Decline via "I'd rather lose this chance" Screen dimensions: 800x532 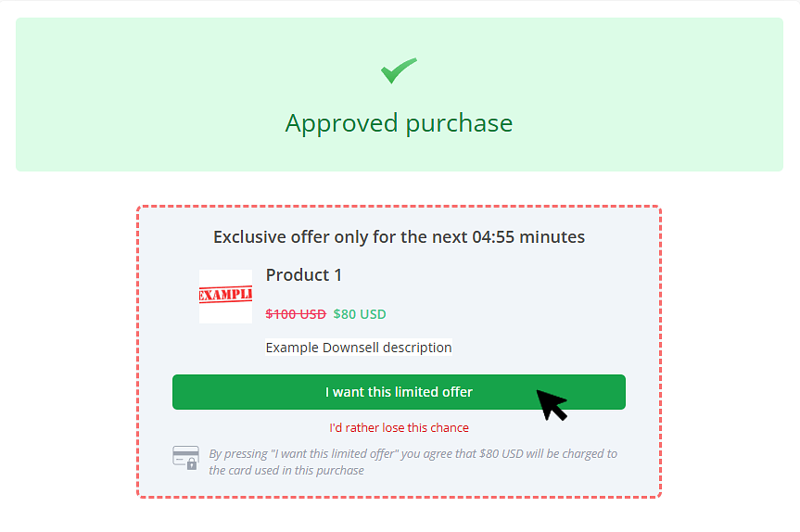click(399, 428)
